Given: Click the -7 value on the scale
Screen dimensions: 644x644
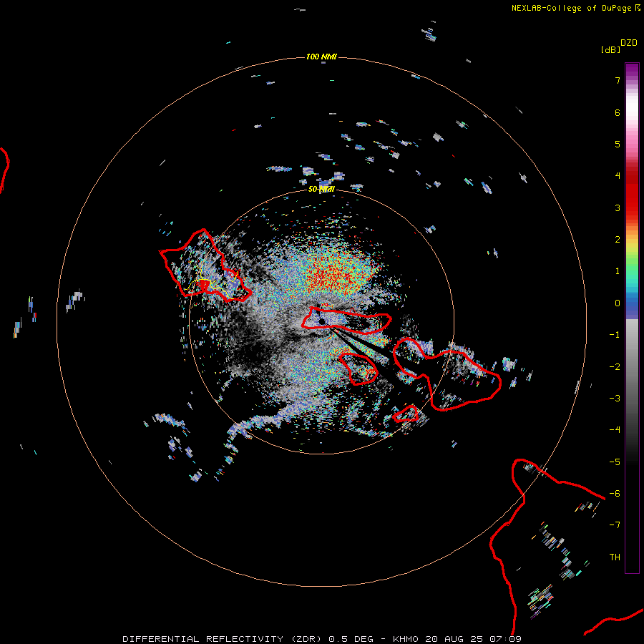Looking at the screenshot, I should 615,525.
